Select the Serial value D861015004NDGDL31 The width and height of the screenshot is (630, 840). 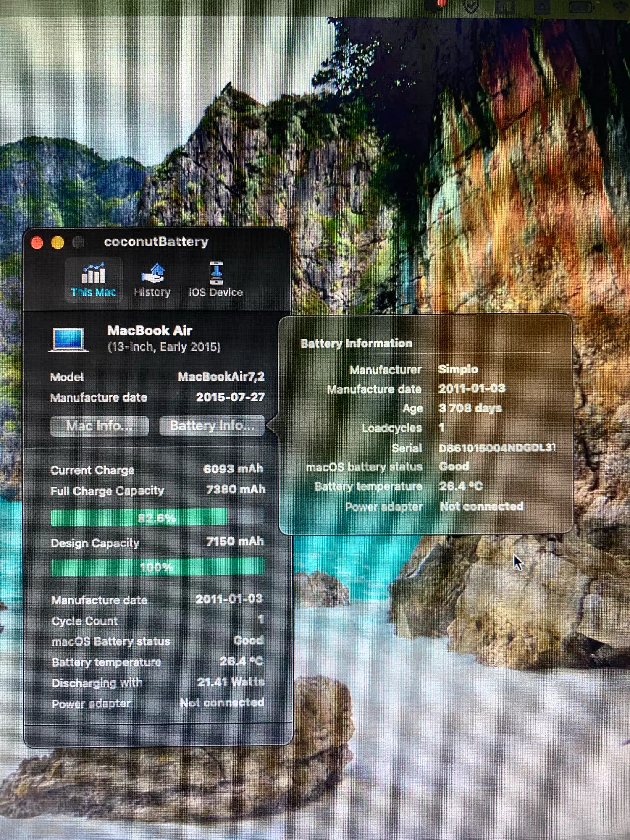coord(497,448)
